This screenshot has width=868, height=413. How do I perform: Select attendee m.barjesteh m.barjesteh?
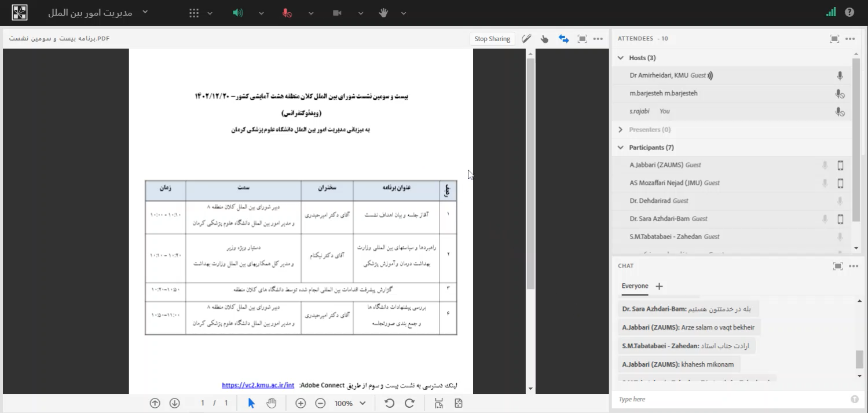tap(732, 94)
